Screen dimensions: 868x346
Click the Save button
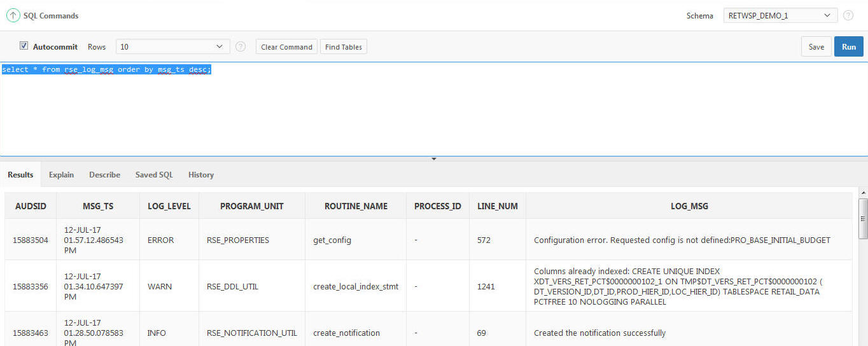[x=816, y=46]
